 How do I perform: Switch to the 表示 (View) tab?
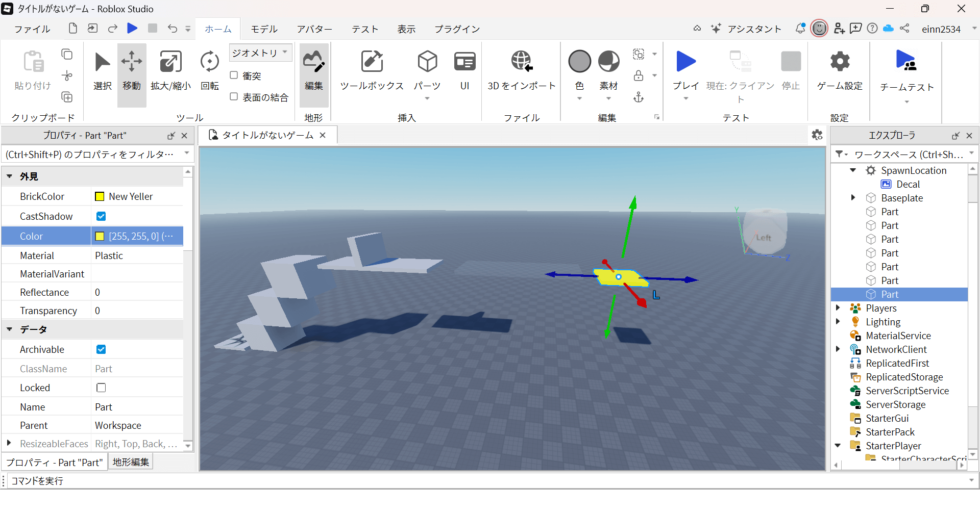coord(406,29)
